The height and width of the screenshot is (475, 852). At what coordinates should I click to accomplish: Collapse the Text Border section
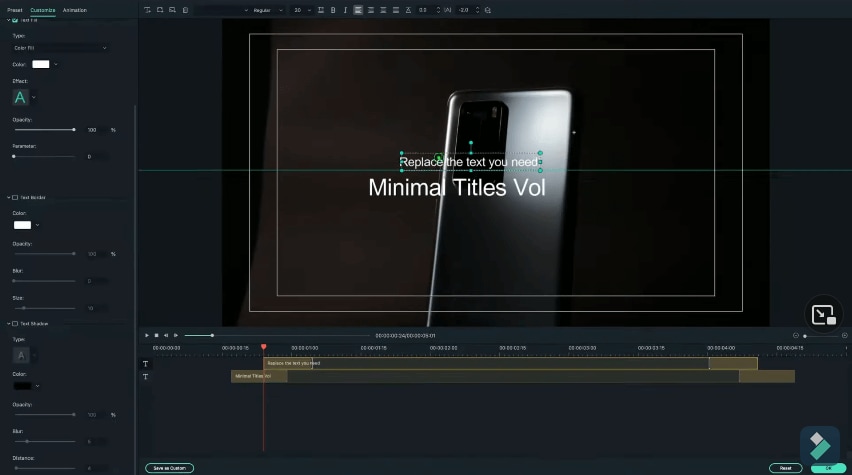tap(9, 197)
